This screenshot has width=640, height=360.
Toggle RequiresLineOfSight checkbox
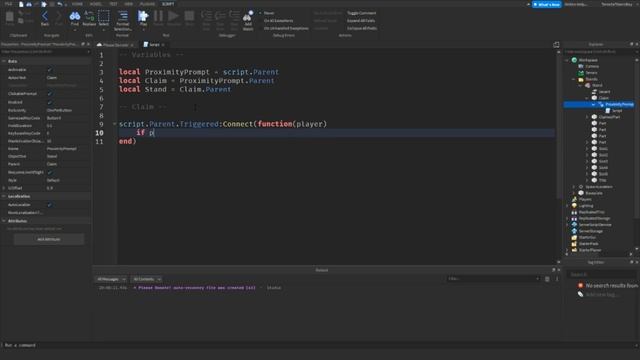click(x=50, y=172)
